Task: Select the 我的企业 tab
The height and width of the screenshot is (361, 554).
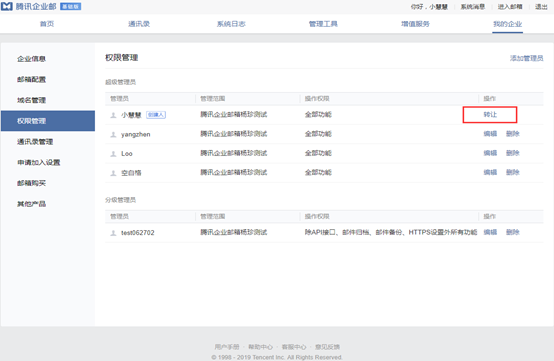Action: pyautogui.click(x=508, y=24)
